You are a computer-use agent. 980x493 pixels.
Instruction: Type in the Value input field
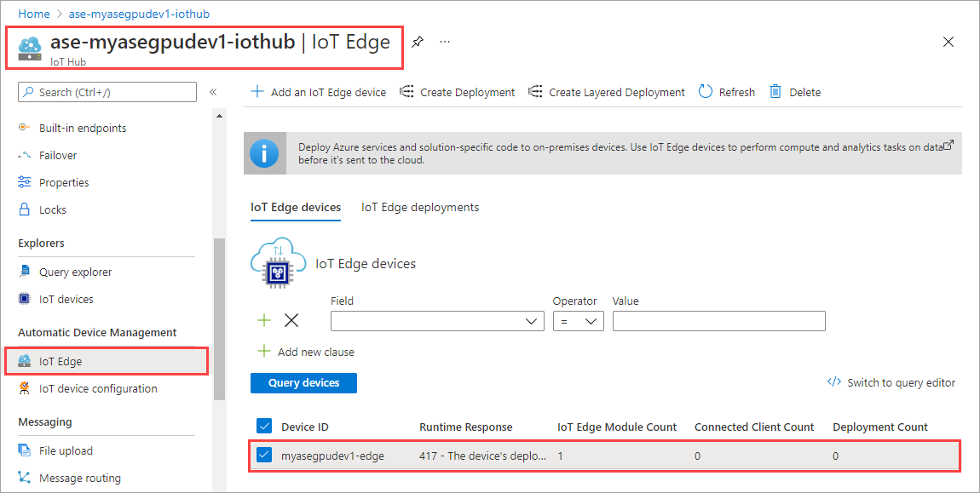[x=718, y=321]
